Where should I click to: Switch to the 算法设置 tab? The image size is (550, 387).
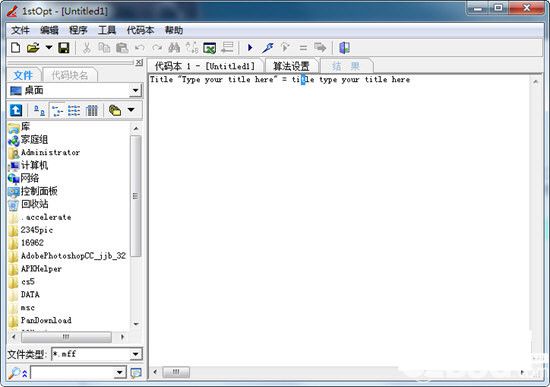[291, 66]
